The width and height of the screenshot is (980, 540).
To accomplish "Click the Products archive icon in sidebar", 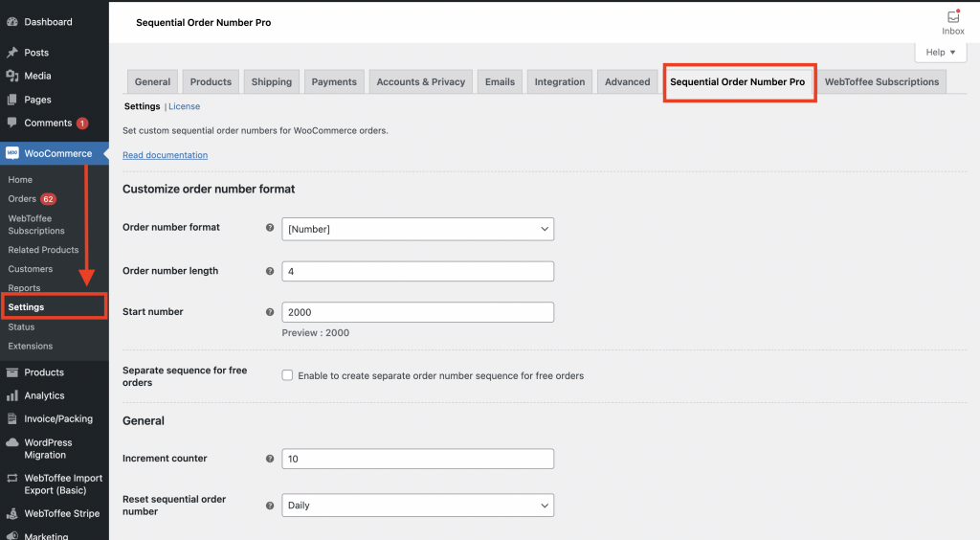I will click(11, 372).
